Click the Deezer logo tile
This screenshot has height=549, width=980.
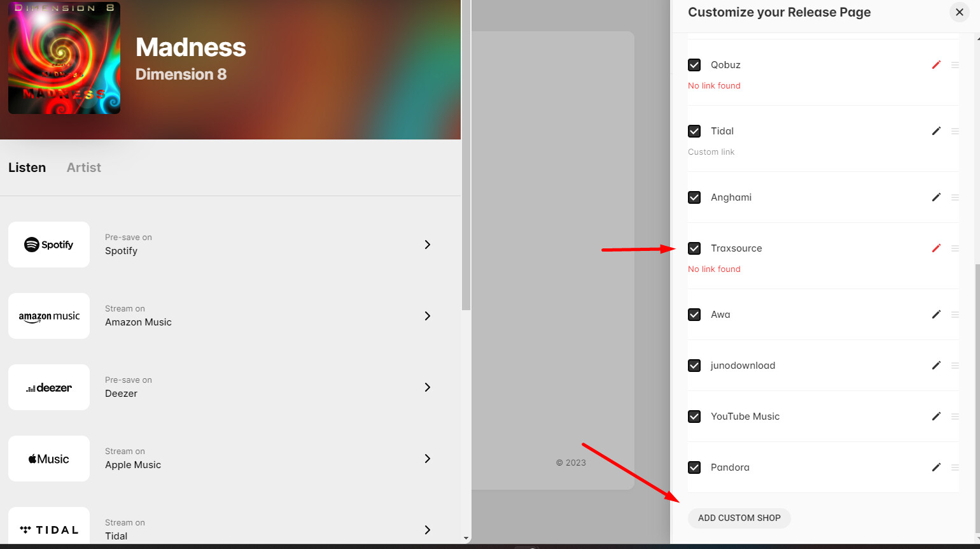point(49,387)
